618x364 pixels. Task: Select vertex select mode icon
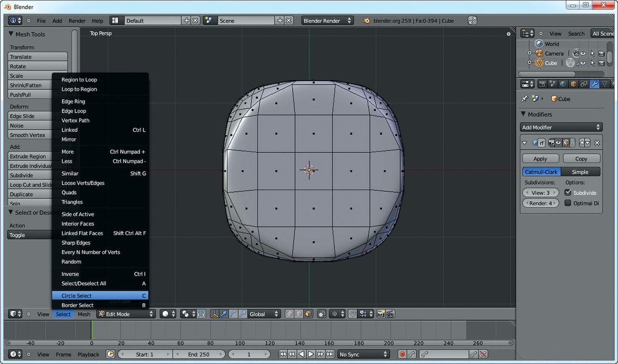click(289, 314)
